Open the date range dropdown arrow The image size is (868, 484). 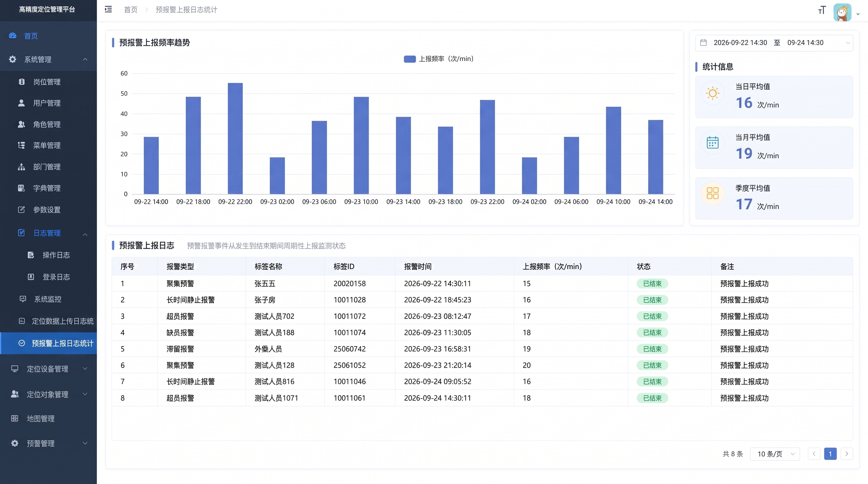(848, 43)
